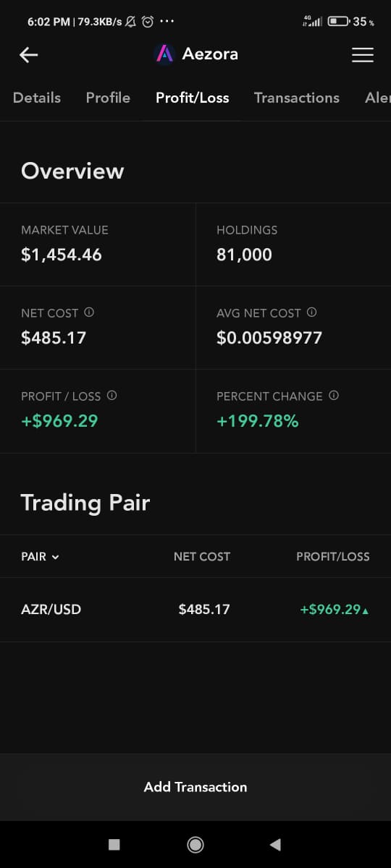Tap Android back triangle button
This screenshot has width=391, height=868.
[x=274, y=844]
